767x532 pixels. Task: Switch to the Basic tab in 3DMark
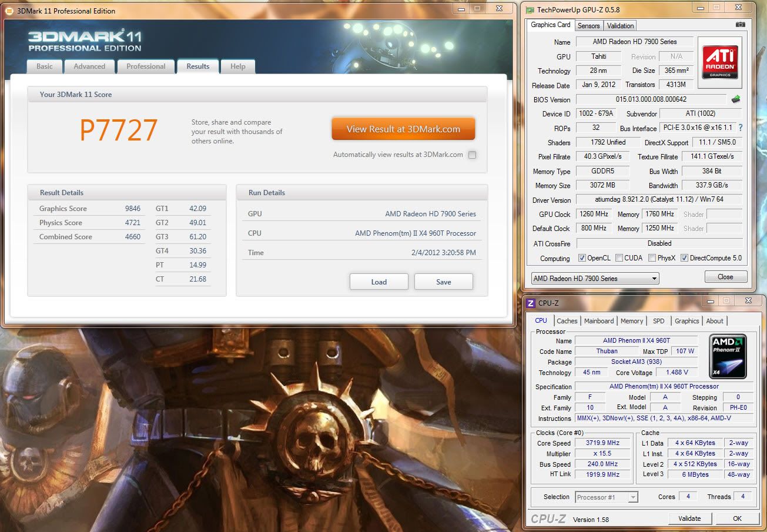coord(45,66)
